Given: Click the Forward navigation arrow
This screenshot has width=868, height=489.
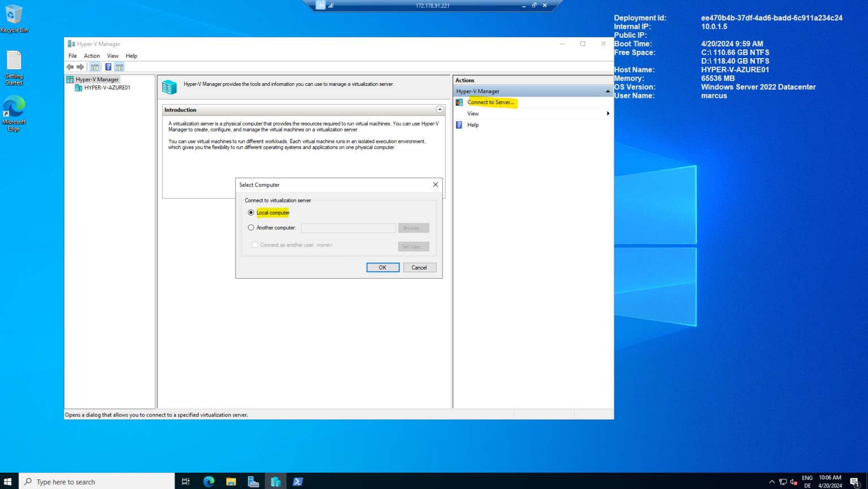Looking at the screenshot, I should tap(80, 67).
